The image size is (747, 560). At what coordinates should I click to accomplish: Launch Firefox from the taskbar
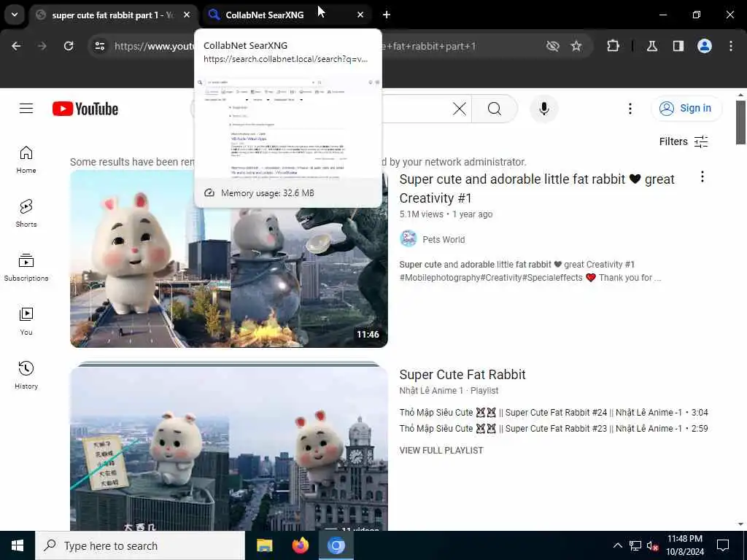(x=300, y=545)
